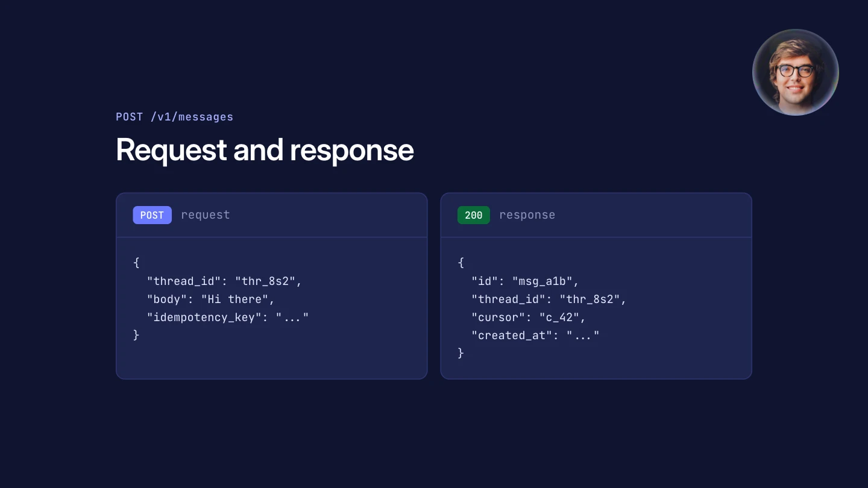The image size is (868, 488).
Task: Click the request line "thread_id": "thr_8s2"
Action: click(x=224, y=281)
